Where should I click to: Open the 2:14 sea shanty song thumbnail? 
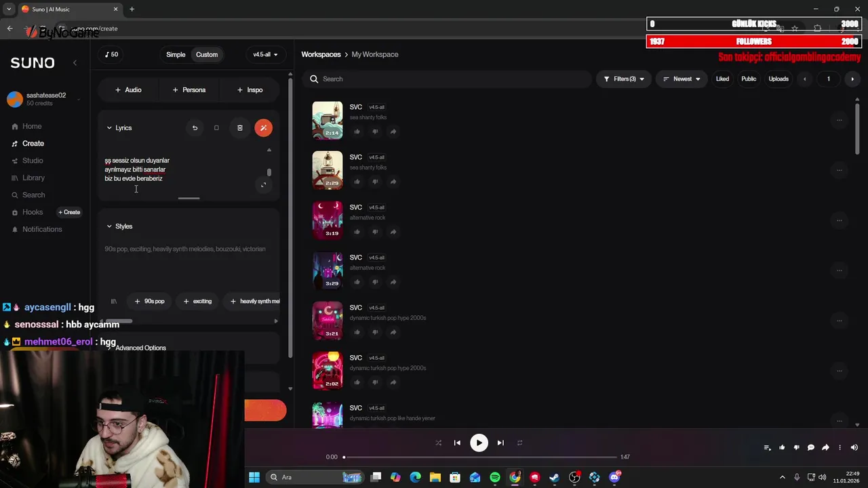click(328, 119)
